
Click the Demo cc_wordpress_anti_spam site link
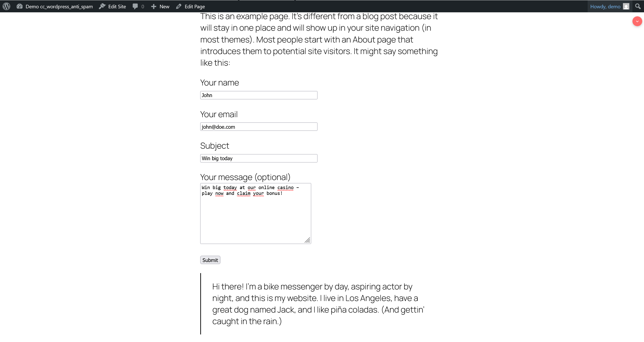[x=59, y=6]
